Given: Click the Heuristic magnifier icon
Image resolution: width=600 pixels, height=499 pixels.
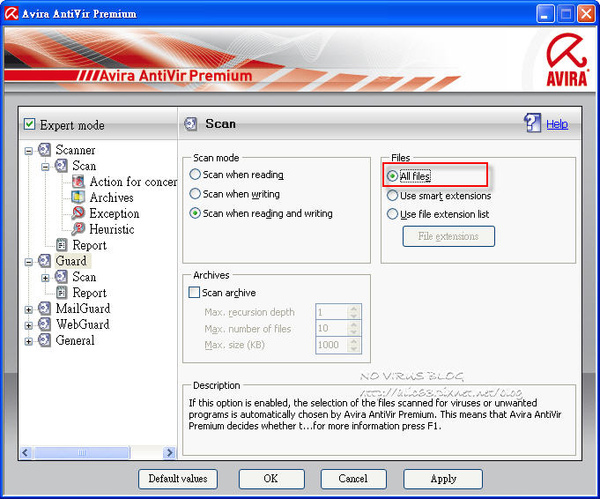Looking at the screenshot, I should coord(78,229).
